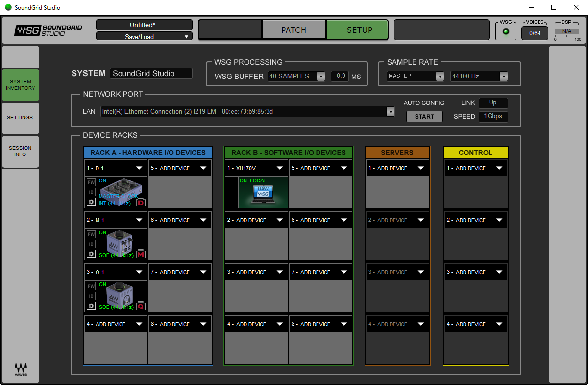
Task: Click the red D badge icon on D-1
Action: (x=141, y=202)
